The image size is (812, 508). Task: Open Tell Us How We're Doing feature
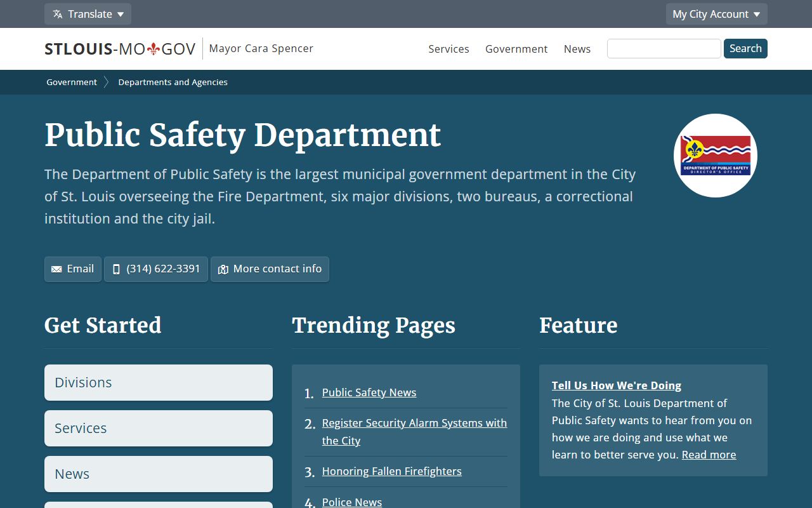coord(617,385)
